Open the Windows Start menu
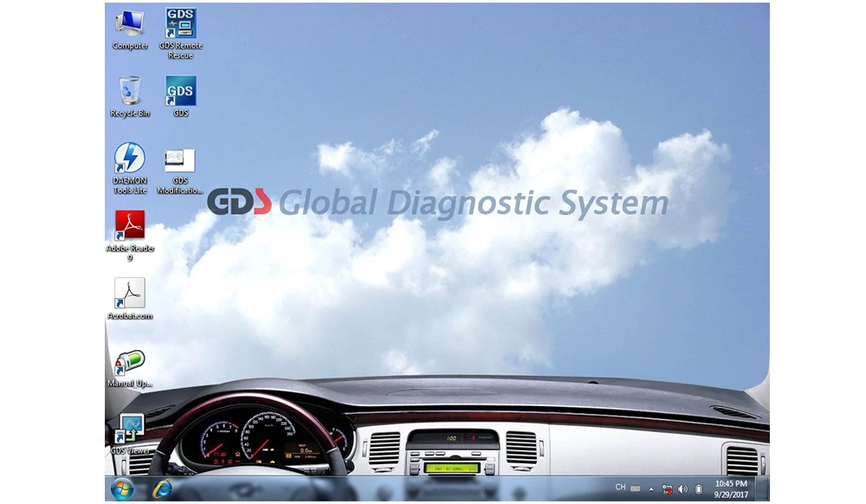Image resolution: width=866 pixels, height=504 pixels. click(122, 489)
